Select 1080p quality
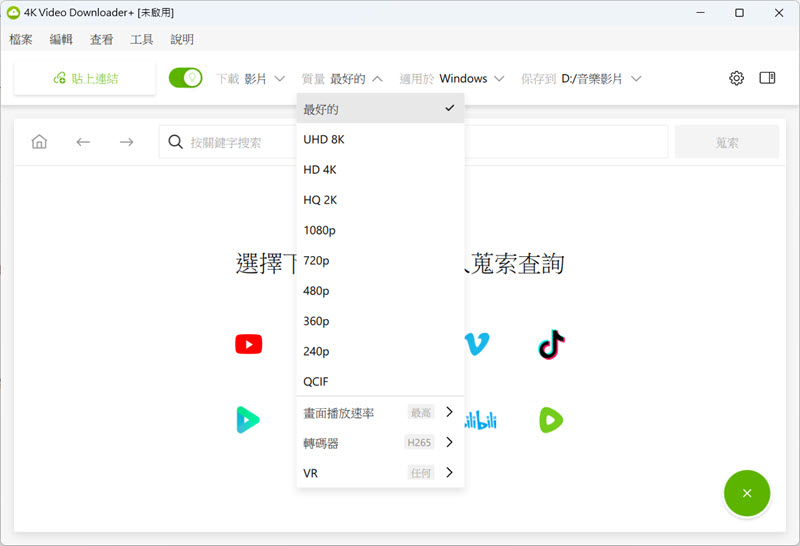The height and width of the screenshot is (546, 800). point(380,230)
